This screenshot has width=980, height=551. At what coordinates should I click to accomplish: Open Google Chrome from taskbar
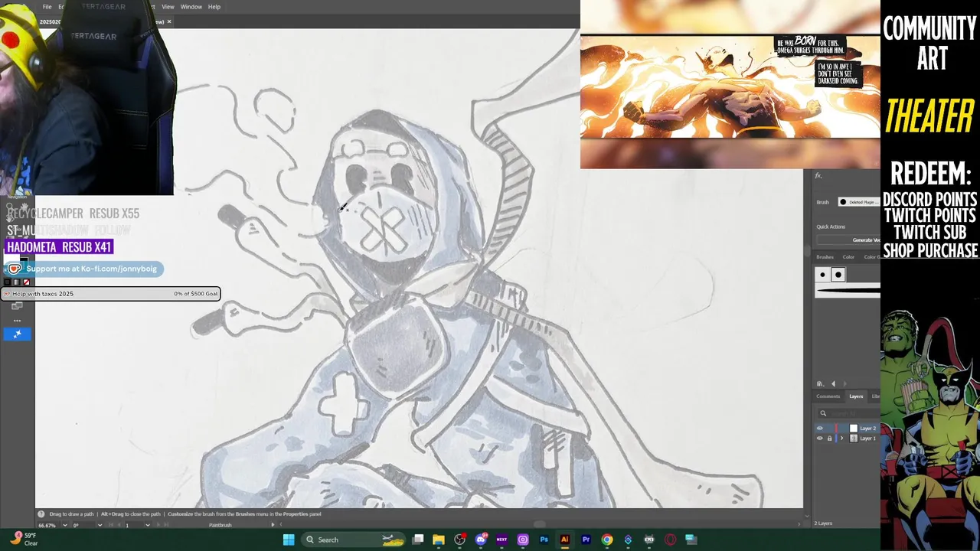[x=607, y=540]
